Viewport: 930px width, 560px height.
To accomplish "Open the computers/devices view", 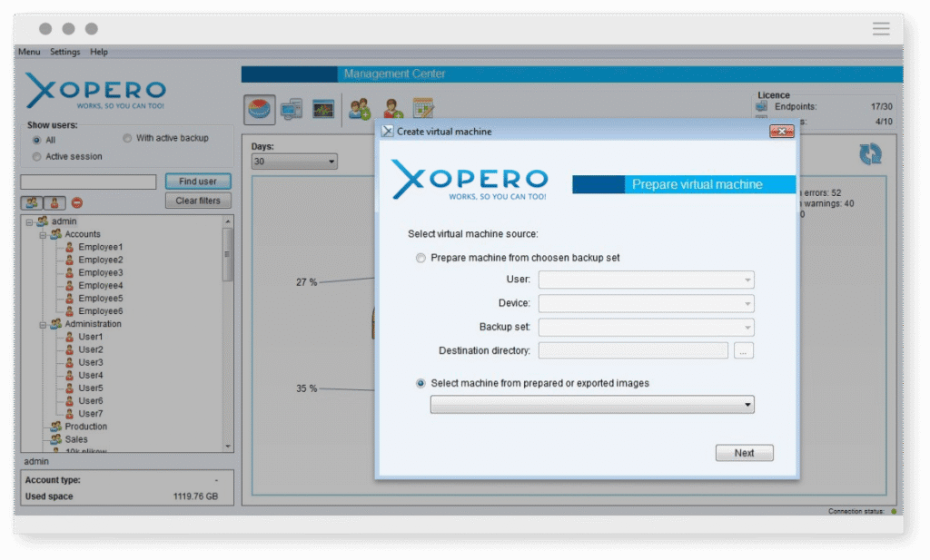I will [292, 110].
